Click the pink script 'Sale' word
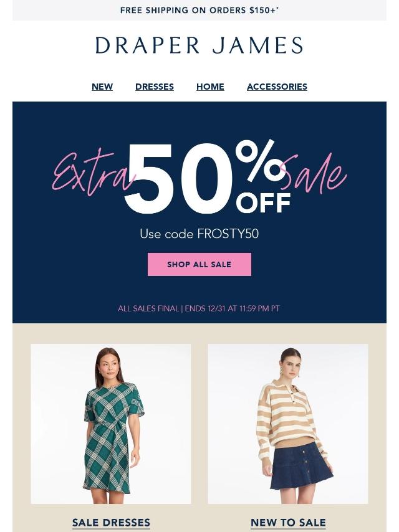The height and width of the screenshot is (532, 399). tap(313, 173)
